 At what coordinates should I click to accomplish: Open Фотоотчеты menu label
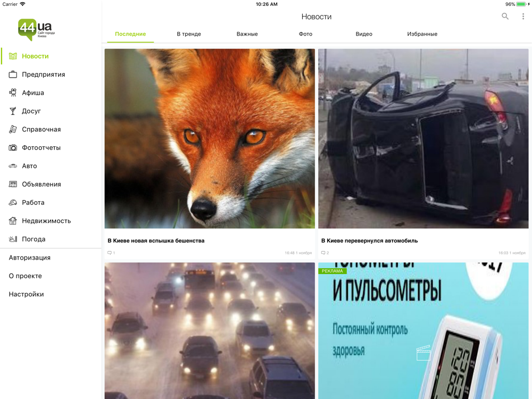41,147
